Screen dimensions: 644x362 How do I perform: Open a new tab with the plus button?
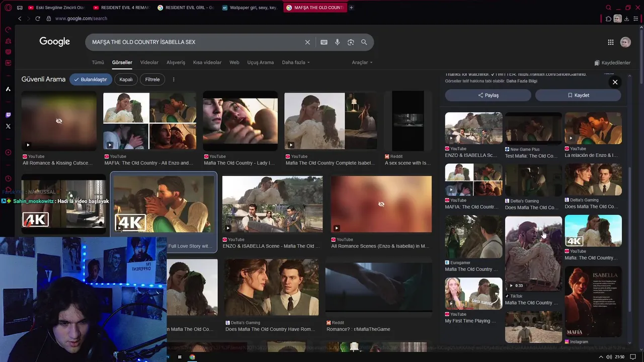click(351, 8)
